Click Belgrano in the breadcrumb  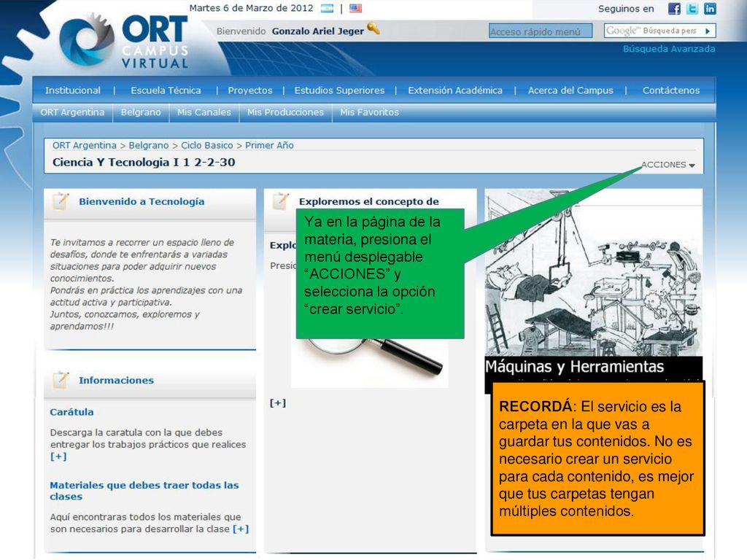[x=149, y=145]
